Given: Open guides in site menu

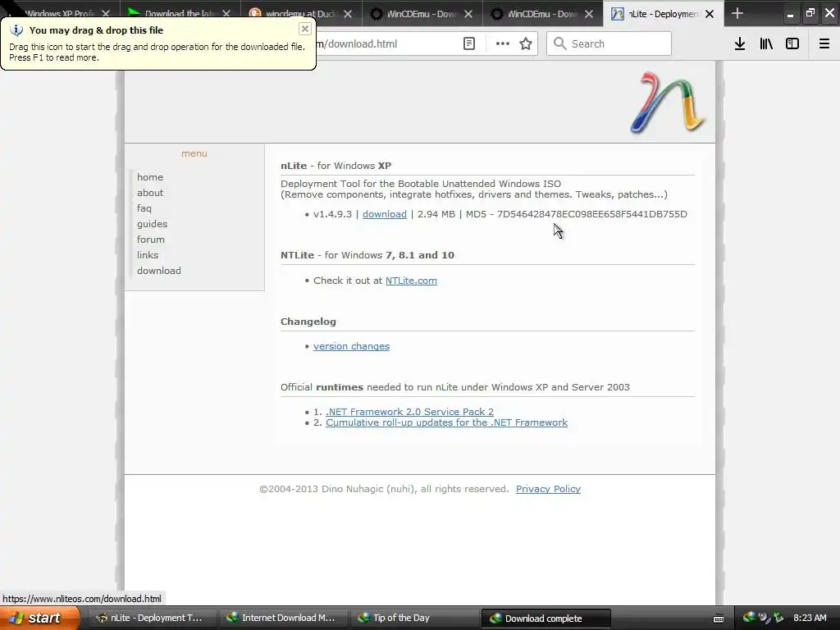Looking at the screenshot, I should coord(152,224).
